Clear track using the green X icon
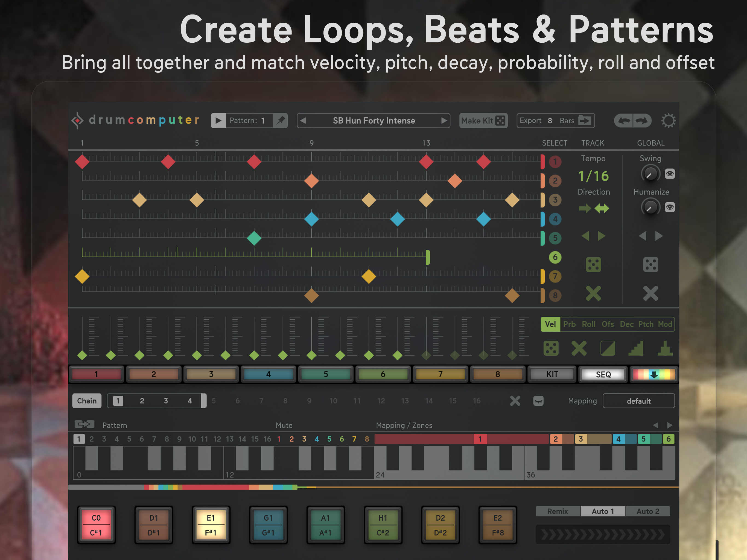Image resolution: width=747 pixels, height=560 pixels. pos(593,293)
